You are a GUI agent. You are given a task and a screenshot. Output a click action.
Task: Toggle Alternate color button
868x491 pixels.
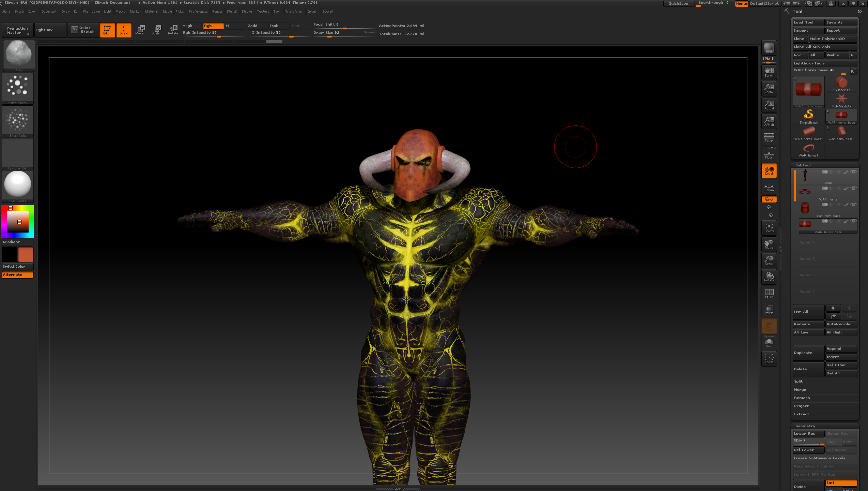click(18, 275)
